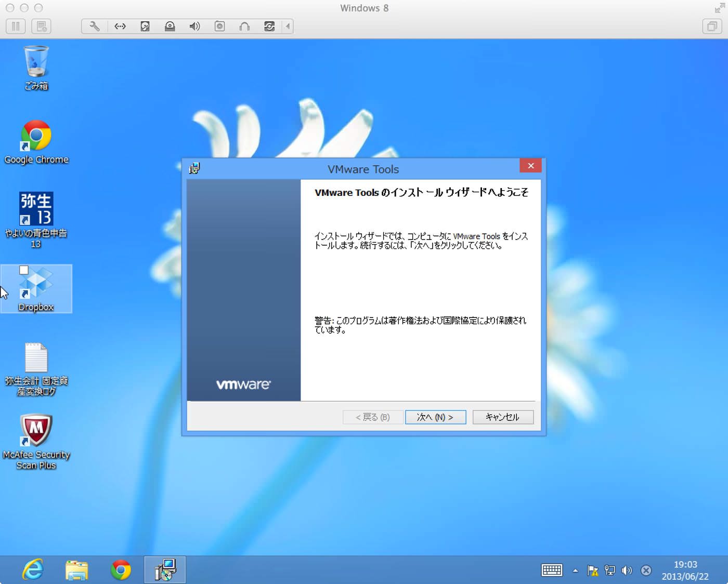The width and height of the screenshot is (728, 584).
Task: Select the Recycle Bin desktop icon
Action: [x=36, y=68]
